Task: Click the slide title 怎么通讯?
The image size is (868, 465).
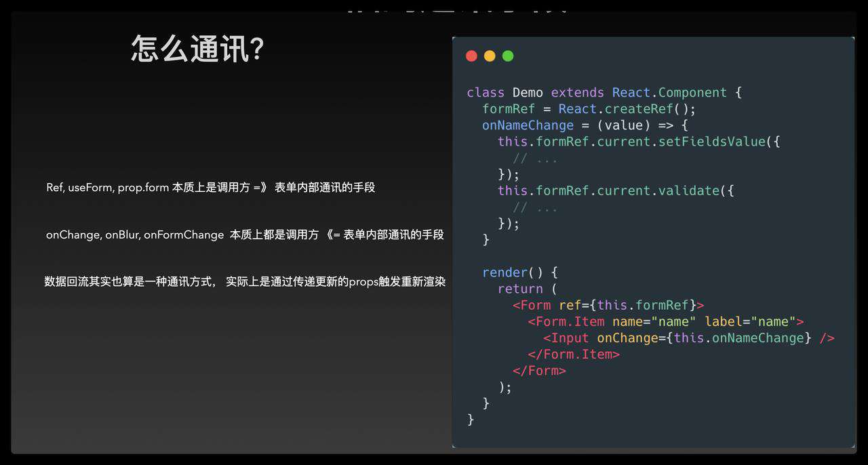Action: [x=197, y=49]
